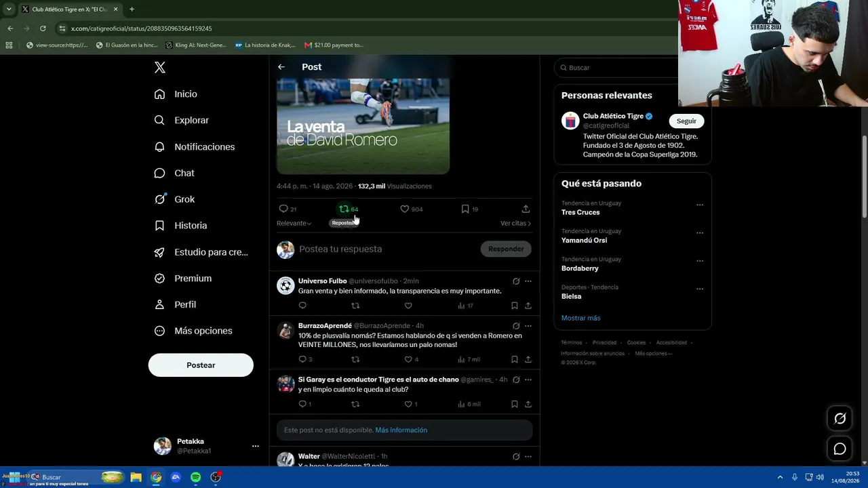868x488 pixels.
Task: Open Notificaciones in the sidebar
Action: pos(195,146)
